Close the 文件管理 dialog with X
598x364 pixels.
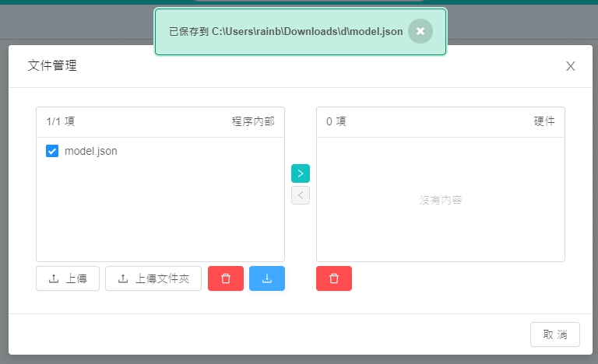571,66
